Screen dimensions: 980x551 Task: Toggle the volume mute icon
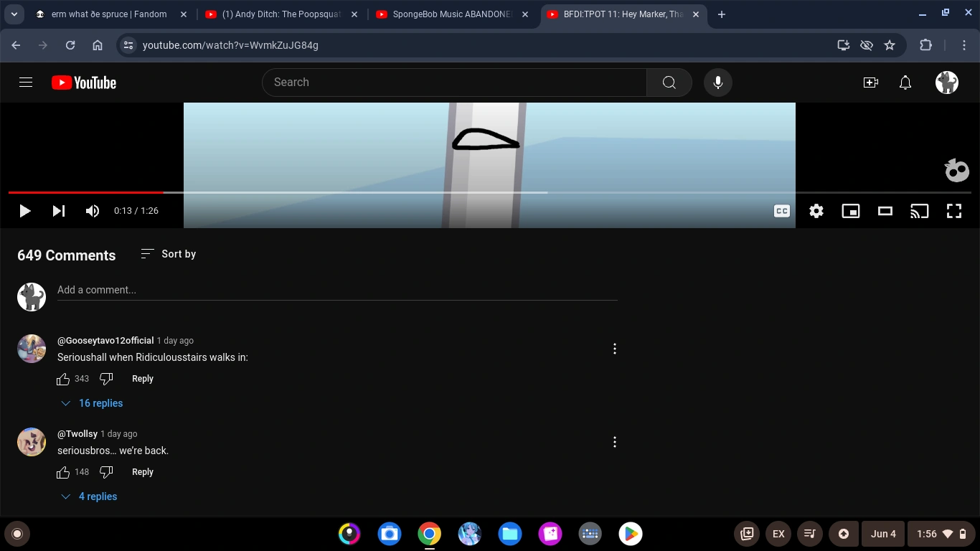pos(92,211)
